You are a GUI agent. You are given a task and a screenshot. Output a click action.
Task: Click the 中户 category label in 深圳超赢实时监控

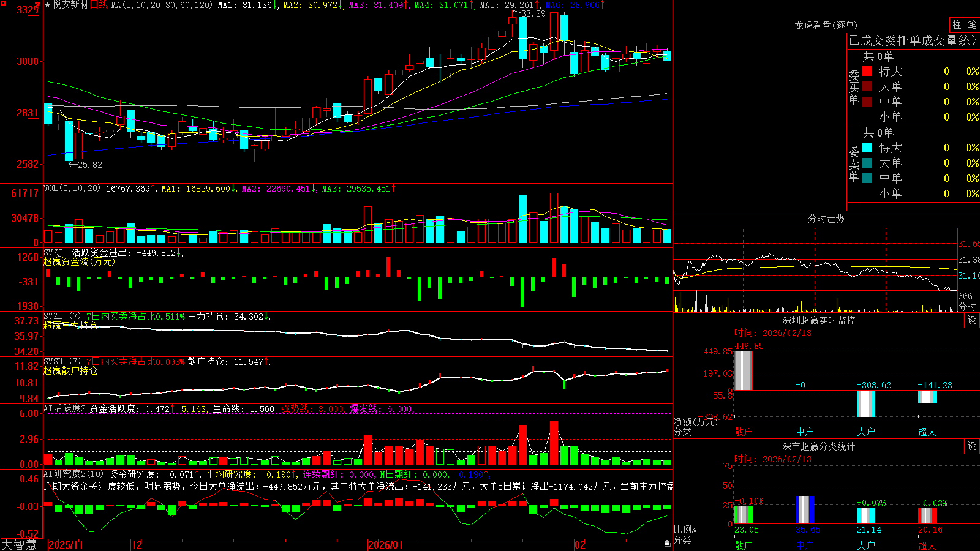tap(805, 432)
